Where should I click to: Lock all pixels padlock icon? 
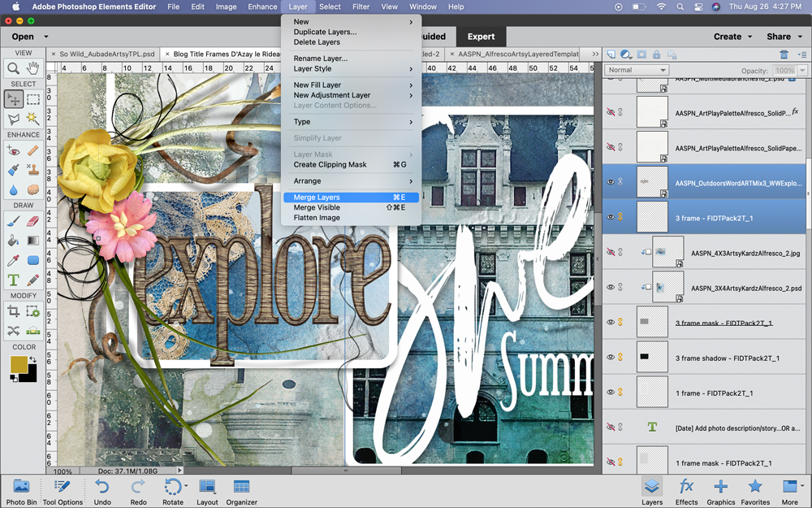coord(657,54)
